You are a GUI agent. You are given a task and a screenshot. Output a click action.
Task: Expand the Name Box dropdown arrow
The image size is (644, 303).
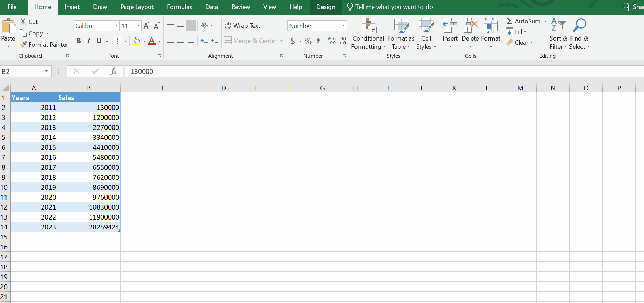tap(46, 71)
